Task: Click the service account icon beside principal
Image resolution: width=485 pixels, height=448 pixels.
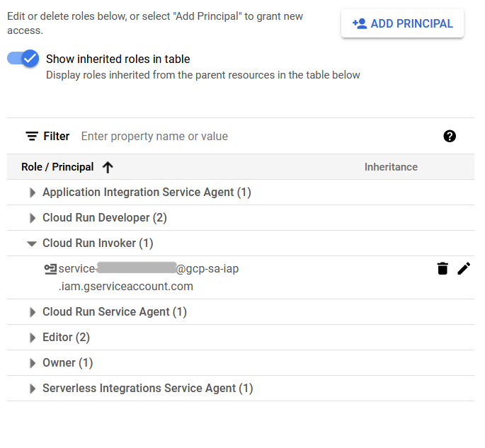Action: pyautogui.click(x=50, y=268)
